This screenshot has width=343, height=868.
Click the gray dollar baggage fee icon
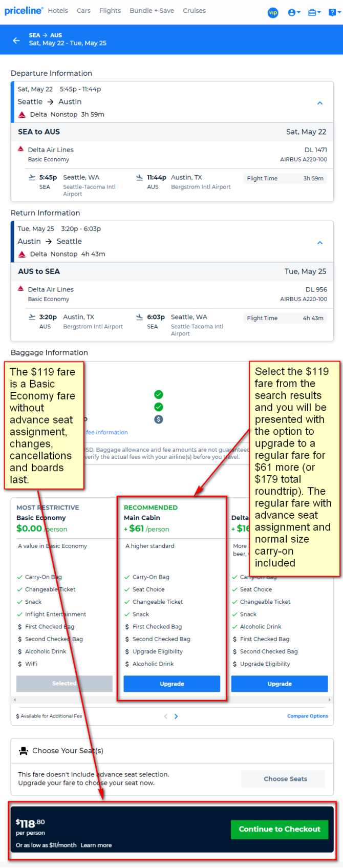(x=159, y=419)
